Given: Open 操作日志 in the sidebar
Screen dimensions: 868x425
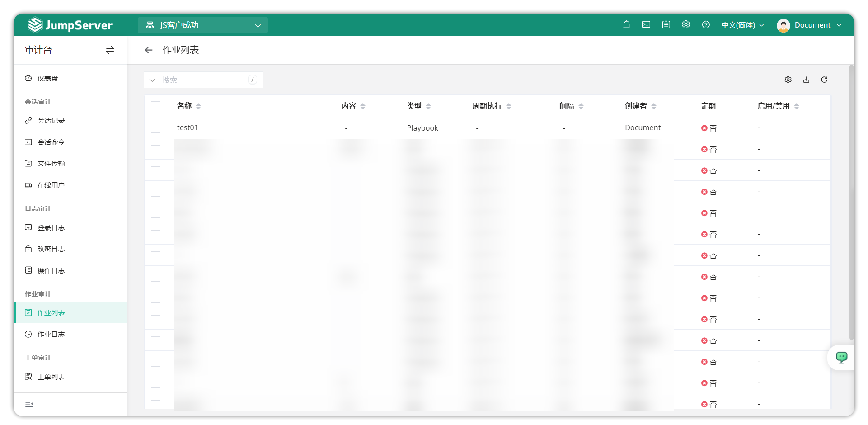Looking at the screenshot, I should click(x=70, y=270).
